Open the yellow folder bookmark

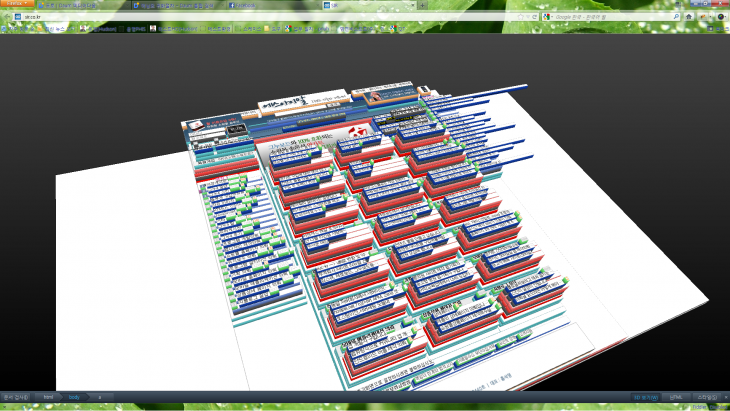pyautogui.click(x=272, y=29)
